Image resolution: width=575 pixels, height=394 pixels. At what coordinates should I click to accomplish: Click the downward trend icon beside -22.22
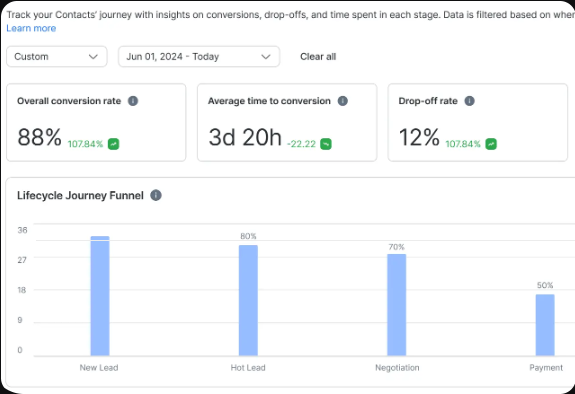coord(326,144)
